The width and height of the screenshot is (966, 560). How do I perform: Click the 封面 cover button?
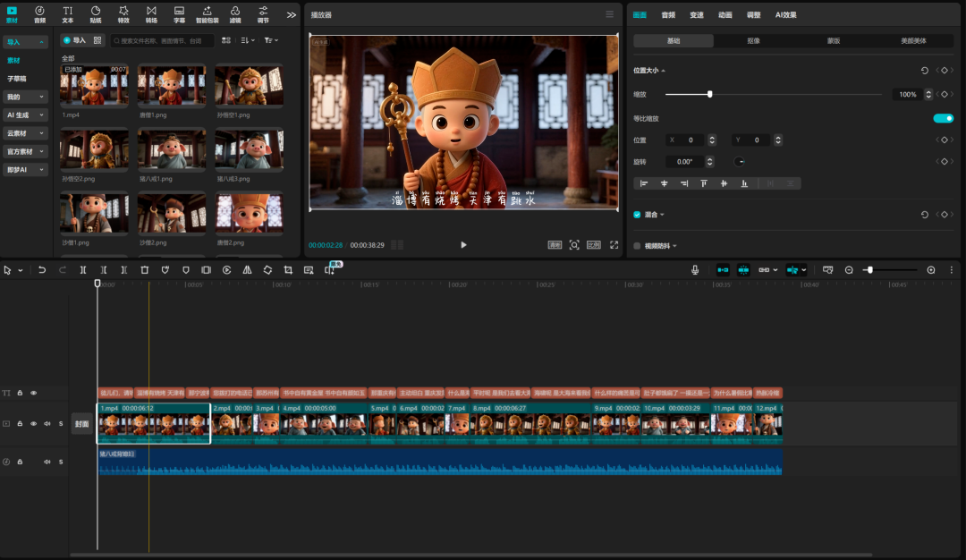pos(82,424)
